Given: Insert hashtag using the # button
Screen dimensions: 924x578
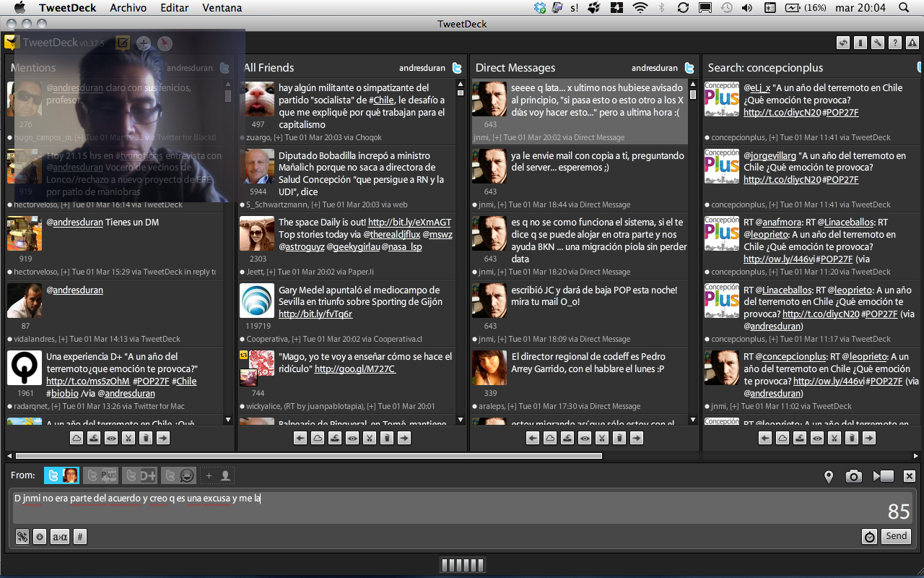Looking at the screenshot, I should point(80,537).
